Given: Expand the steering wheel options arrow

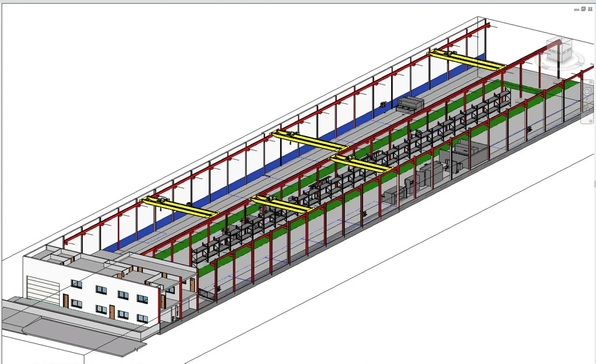Looking at the screenshot, I should click(x=587, y=98).
